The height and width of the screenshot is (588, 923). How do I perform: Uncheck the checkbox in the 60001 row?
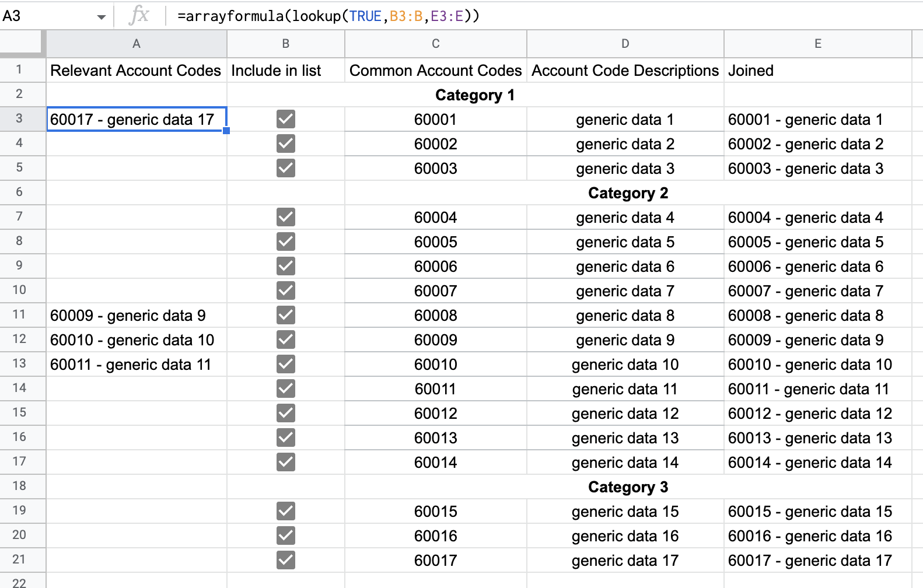(x=286, y=119)
